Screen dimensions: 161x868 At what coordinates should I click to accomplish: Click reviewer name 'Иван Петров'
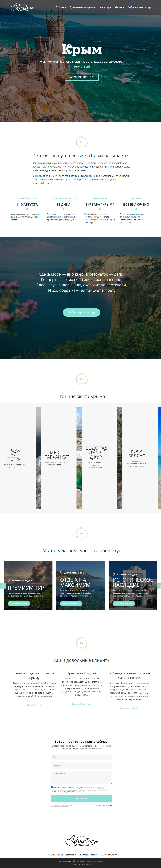coord(34,705)
